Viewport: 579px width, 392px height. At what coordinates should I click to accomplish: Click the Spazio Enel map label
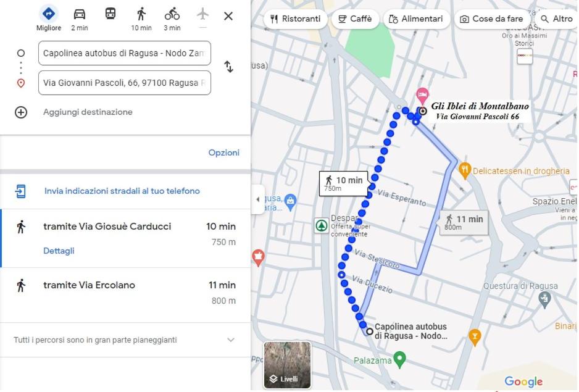pyautogui.click(x=554, y=201)
